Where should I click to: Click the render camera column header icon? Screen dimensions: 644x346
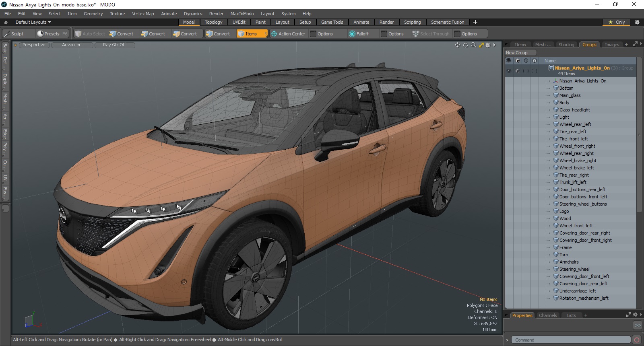pyautogui.click(x=518, y=61)
